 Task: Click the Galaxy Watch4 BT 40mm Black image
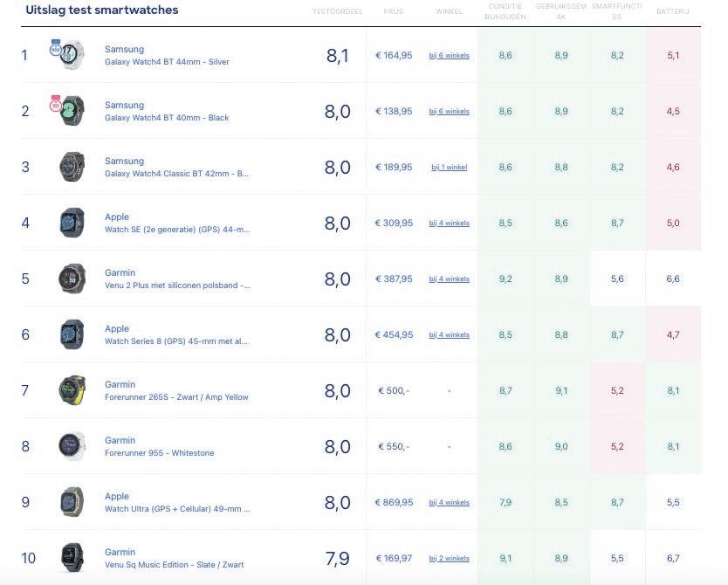[72, 111]
